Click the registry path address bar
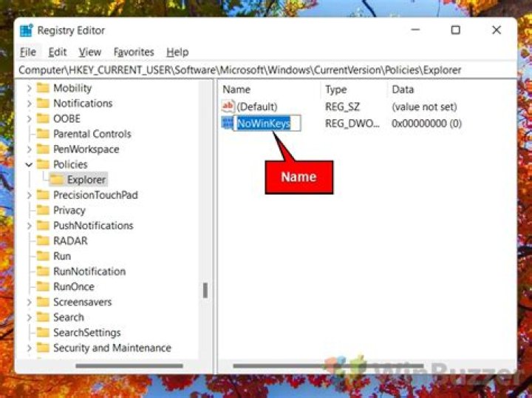532x398 pixels. (x=266, y=70)
